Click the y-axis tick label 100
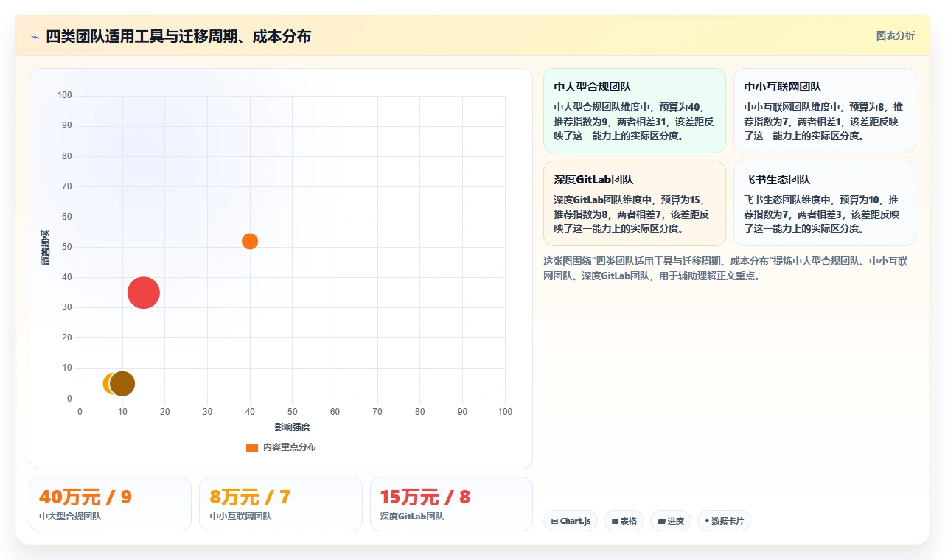 point(65,95)
